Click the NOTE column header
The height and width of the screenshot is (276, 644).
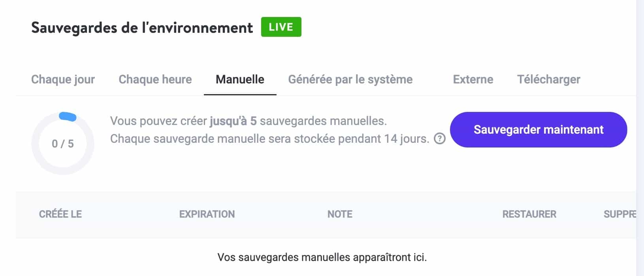(x=339, y=214)
